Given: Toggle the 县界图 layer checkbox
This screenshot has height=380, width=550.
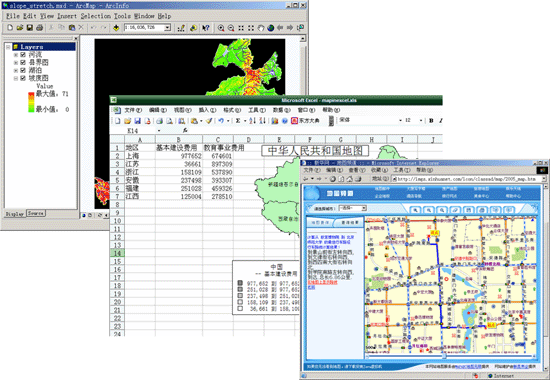Looking at the screenshot, I should (23, 62).
